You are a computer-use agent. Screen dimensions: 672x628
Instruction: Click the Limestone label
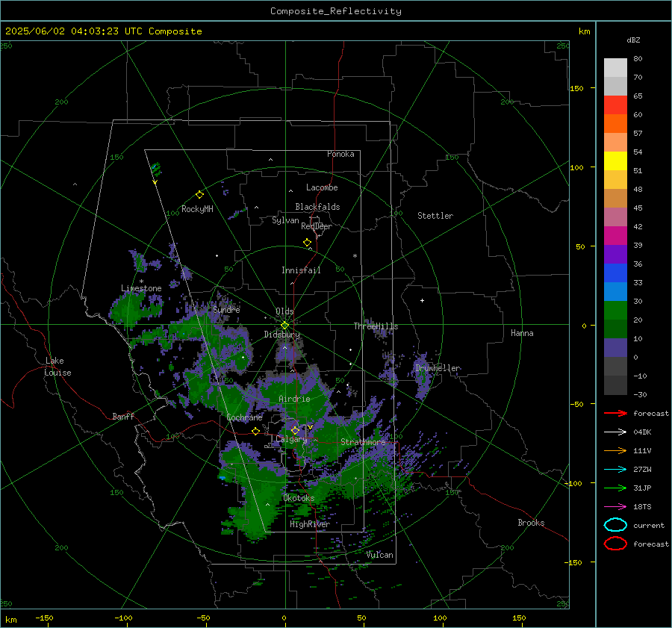point(141,288)
